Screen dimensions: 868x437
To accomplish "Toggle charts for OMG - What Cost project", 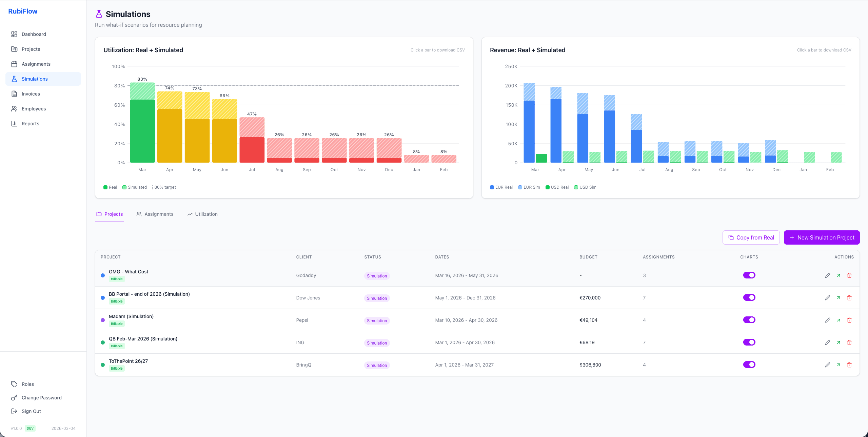I will pos(749,275).
